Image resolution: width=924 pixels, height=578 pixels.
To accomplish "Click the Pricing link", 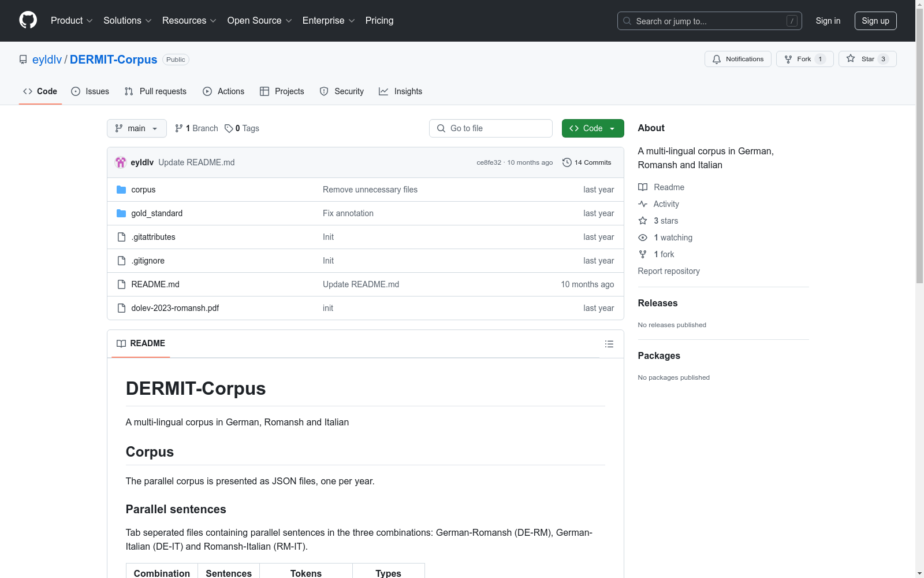I will tap(379, 21).
